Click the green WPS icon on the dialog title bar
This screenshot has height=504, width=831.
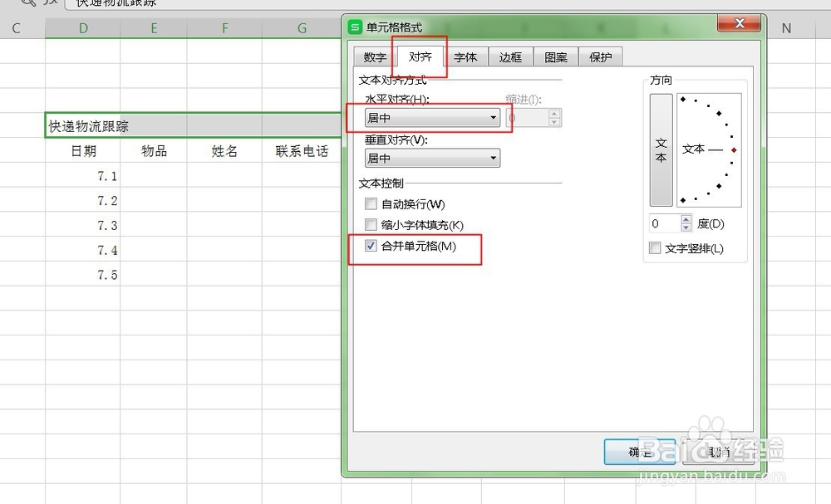356,24
